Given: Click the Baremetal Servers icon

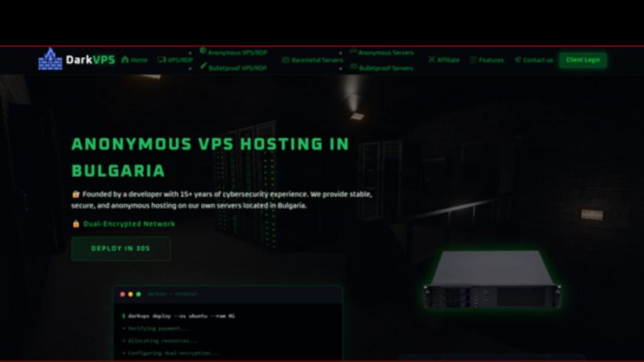Looking at the screenshot, I should pyautogui.click(x=286, y=60).
